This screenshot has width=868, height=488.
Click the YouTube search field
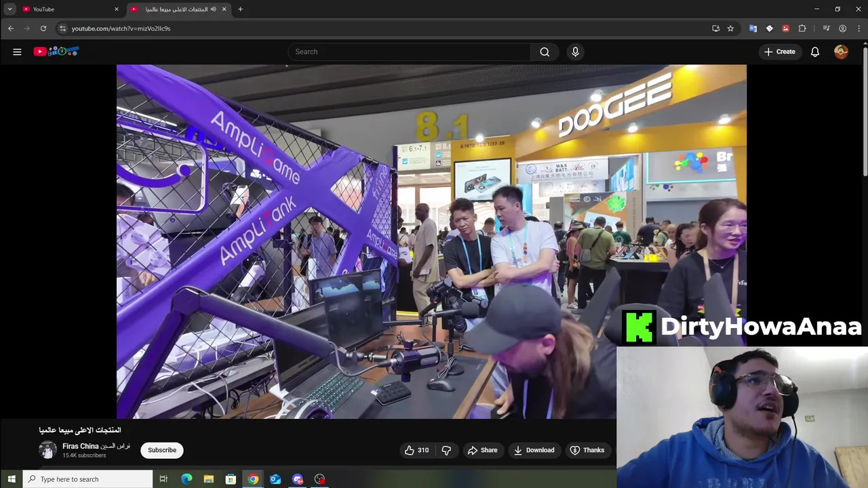tap(409, 52)
